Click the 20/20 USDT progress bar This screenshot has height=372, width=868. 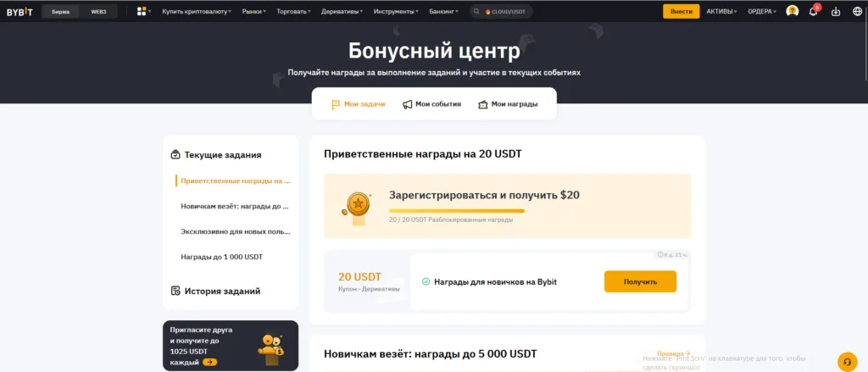pos(457,210)
